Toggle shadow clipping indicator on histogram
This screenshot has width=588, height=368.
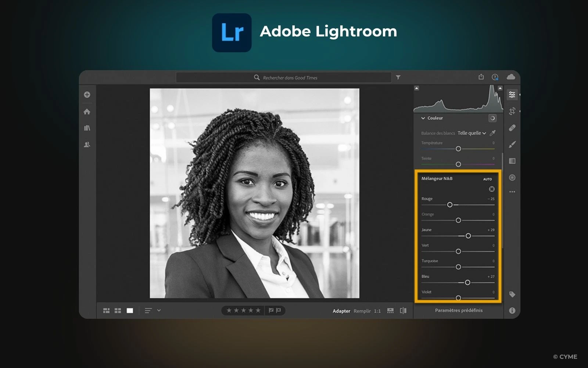click(x=416, y=88)
